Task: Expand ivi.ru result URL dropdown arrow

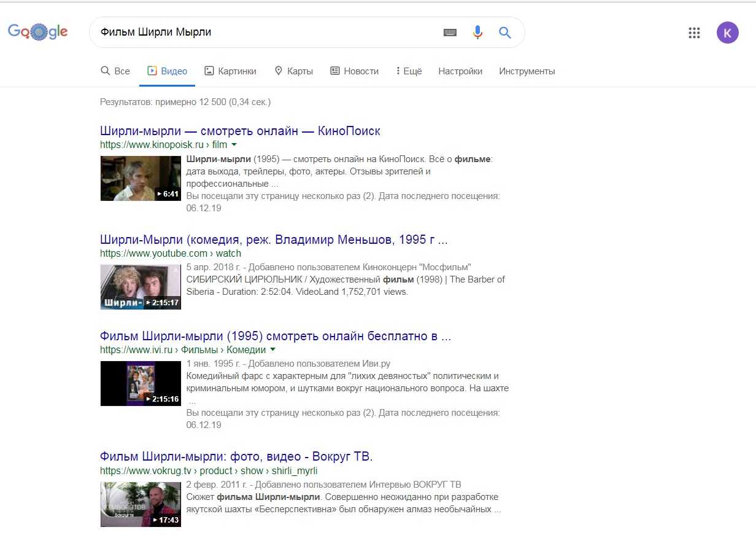Action: (x=273, y=350)
